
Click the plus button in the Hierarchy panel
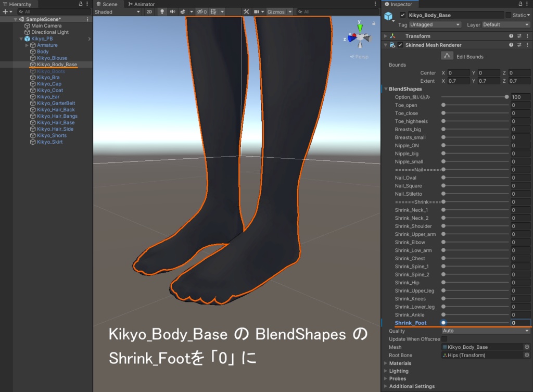point(5,11)
